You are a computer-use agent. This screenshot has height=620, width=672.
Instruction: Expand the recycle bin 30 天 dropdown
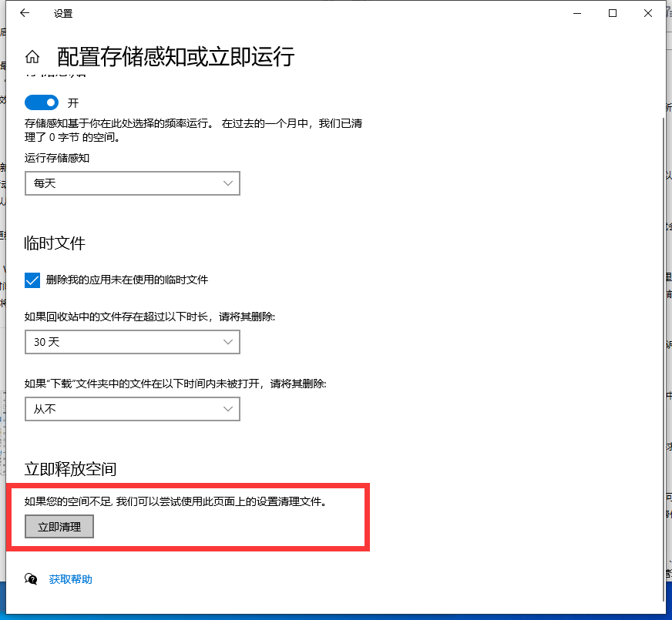coord(132,342)
